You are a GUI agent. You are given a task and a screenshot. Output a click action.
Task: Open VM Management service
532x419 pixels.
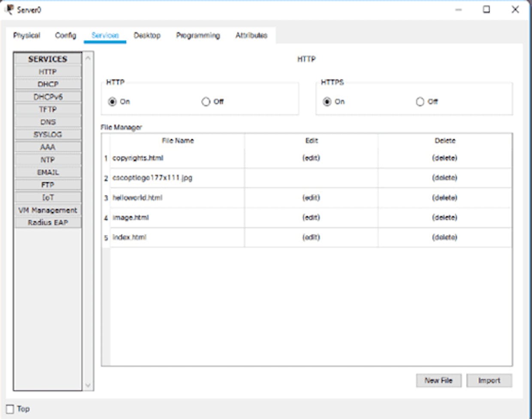[x=48, y=210]
